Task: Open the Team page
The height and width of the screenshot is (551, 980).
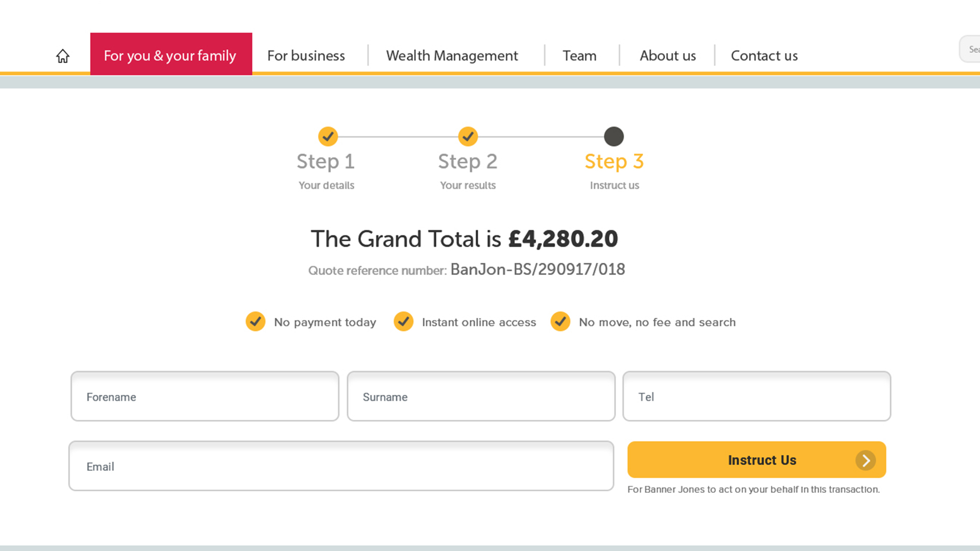Action: pos(579,55)
